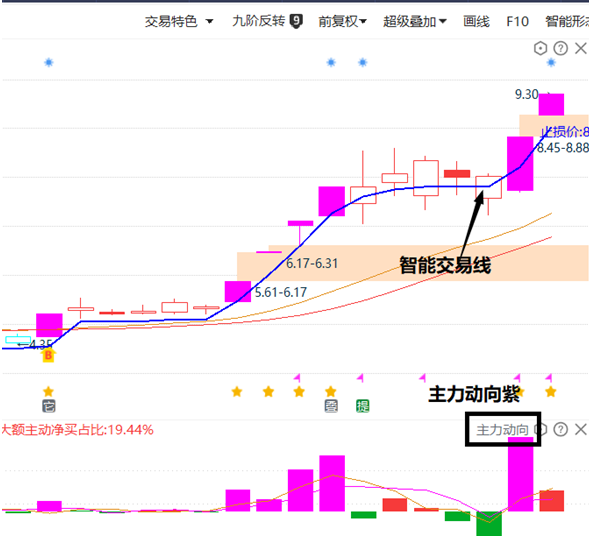Close the 主力动向 sub-indicator panel

[x=581, y=429]
